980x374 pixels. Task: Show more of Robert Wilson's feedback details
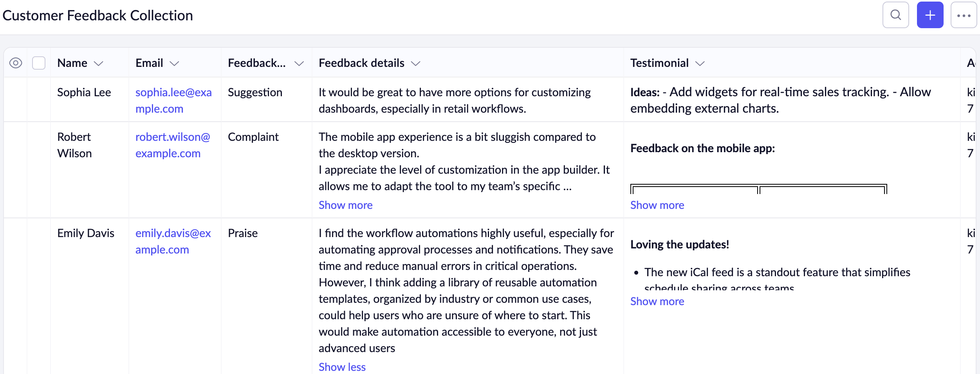(x=345, y=205)
